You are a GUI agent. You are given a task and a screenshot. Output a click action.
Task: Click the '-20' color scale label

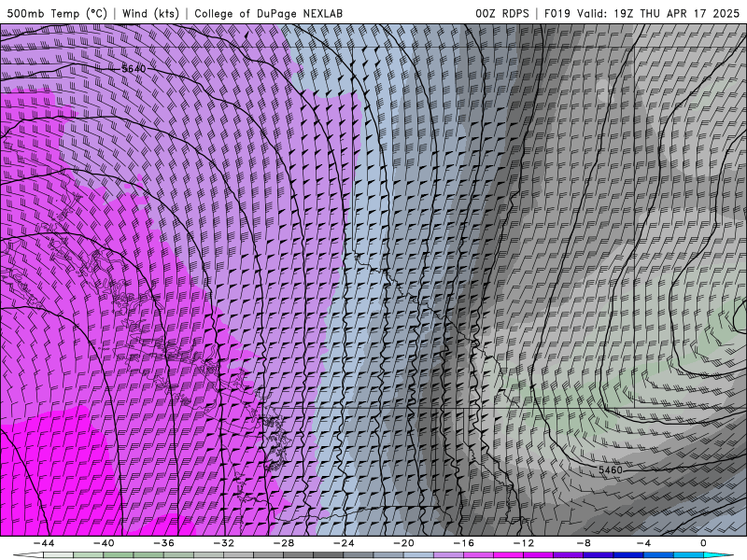click(403, 543)
